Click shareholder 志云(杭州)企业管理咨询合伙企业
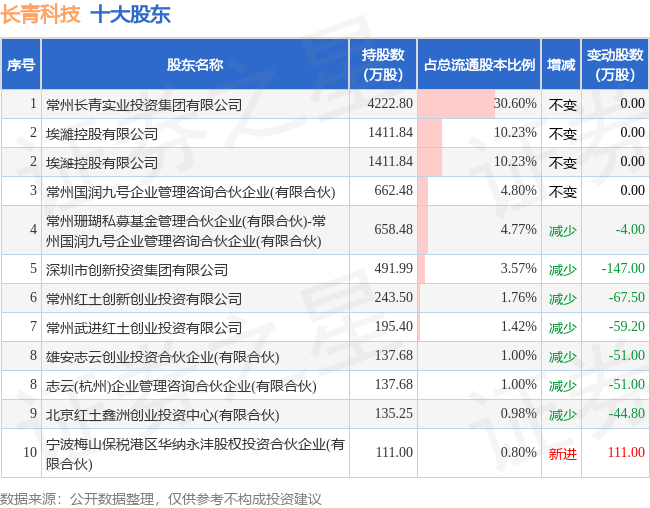The height and width of the screenshot is (508, 650). tap(181, 386)
